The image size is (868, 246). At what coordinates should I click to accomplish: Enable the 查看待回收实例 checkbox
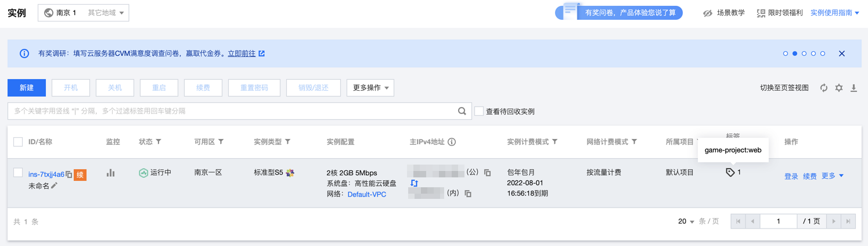pyautogui.click(x=479, y=111)
